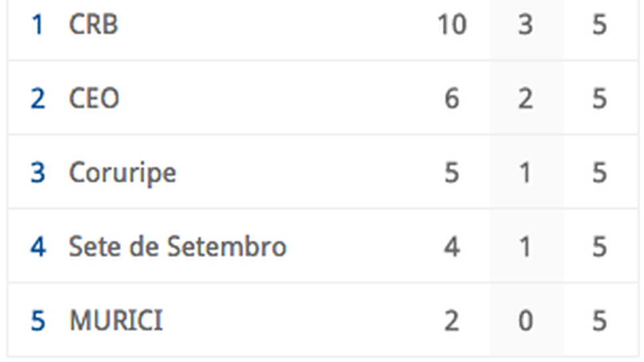Click Coruripe's wins value 1

(x=525, y=173)
